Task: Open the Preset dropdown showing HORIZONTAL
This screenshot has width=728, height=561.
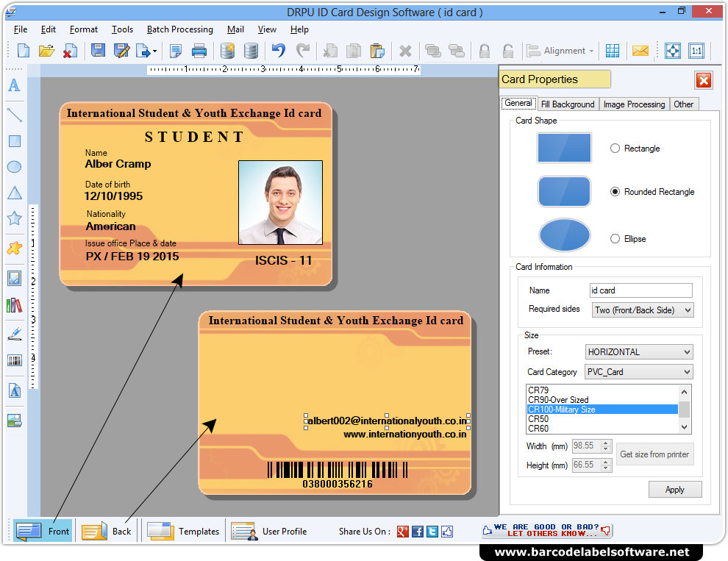Action: pyautogui.click(x=638, y=351)
